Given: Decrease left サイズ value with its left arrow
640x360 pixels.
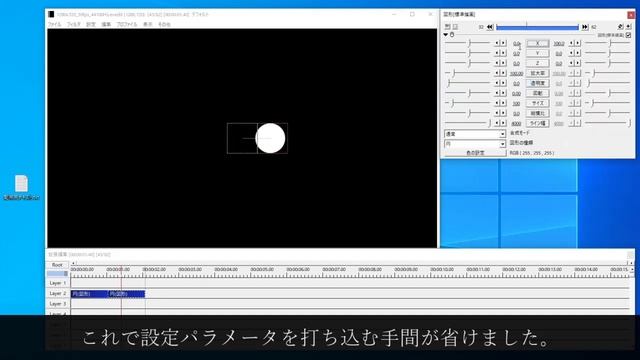Looking at the screenshot, I should click(x=497, y=103).
